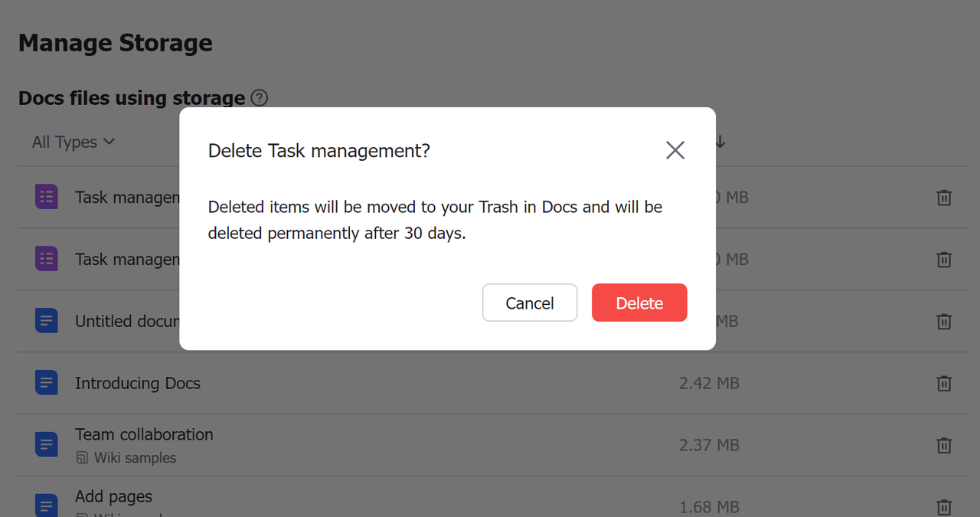Viewport: 980px width, 517px height.
Task: Click trash icon for topmost Task management row
Action: click(944, 198)
